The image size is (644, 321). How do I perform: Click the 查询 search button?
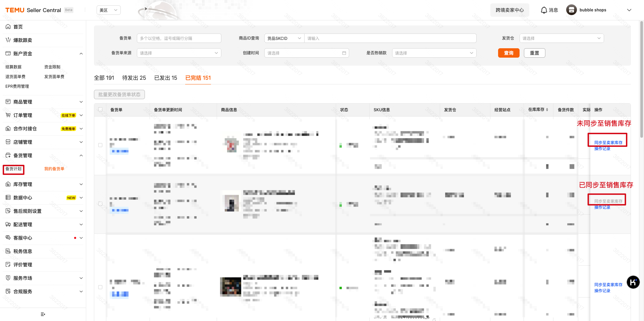pyautogui.click(x=508, y=53)
